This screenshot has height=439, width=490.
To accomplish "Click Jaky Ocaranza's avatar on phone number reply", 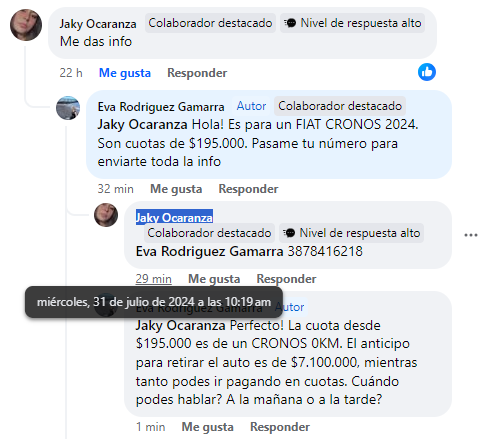I will pos(106,215).
